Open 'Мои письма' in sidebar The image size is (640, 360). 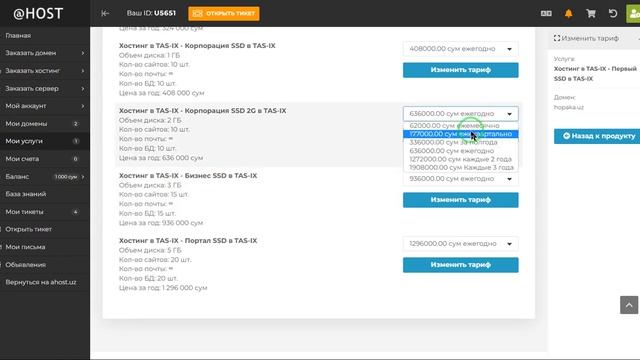45,247
